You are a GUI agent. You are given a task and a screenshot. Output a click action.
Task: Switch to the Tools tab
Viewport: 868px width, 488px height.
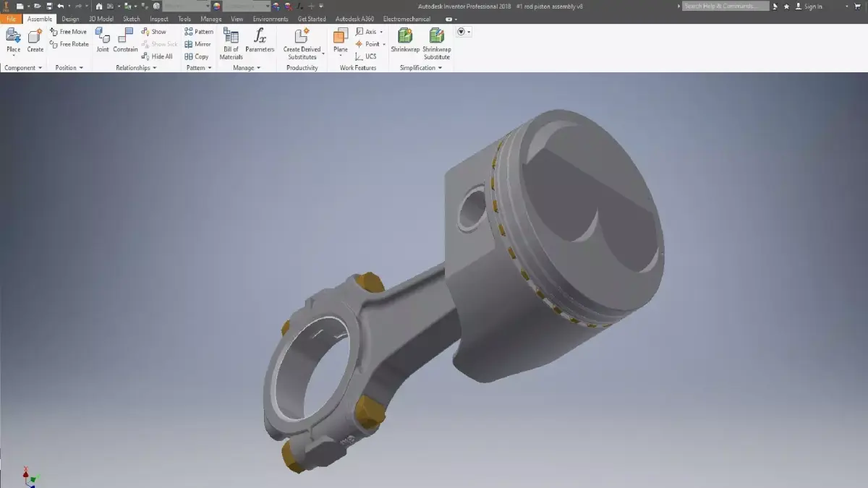tap(184, 19)
